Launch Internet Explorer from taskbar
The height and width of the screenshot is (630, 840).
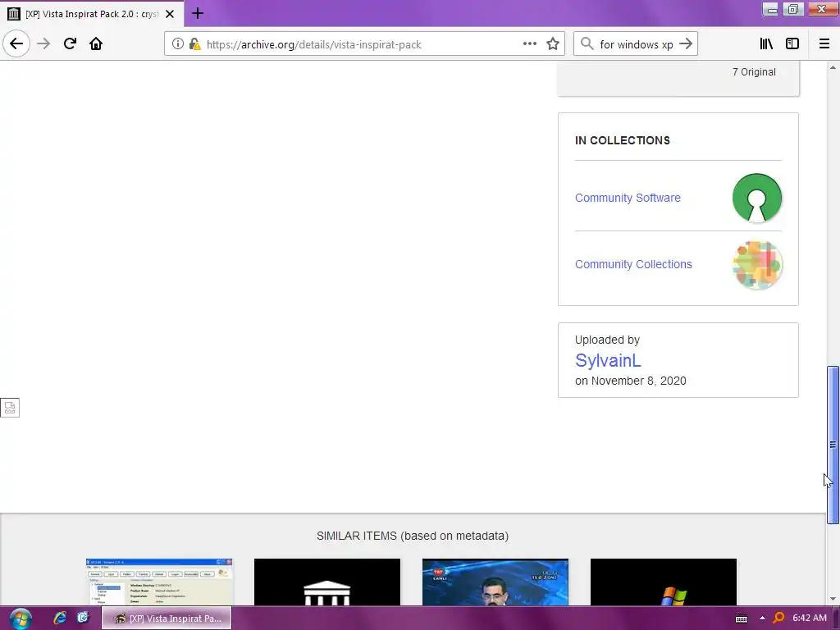tap(60, 618)
